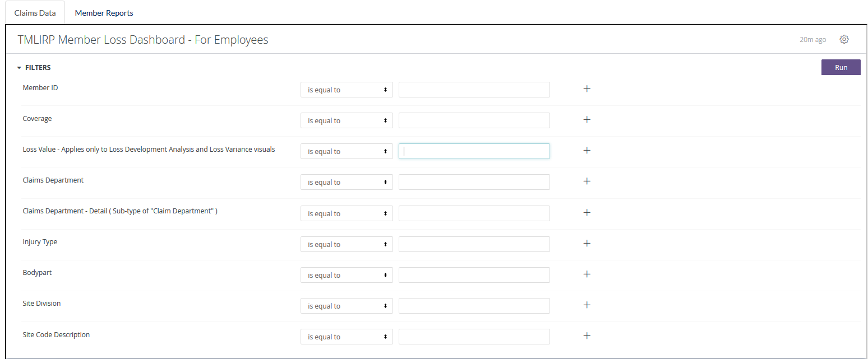Add Site Division filter value
This screenshot has height=359, width=868.
tap(587, 305)
